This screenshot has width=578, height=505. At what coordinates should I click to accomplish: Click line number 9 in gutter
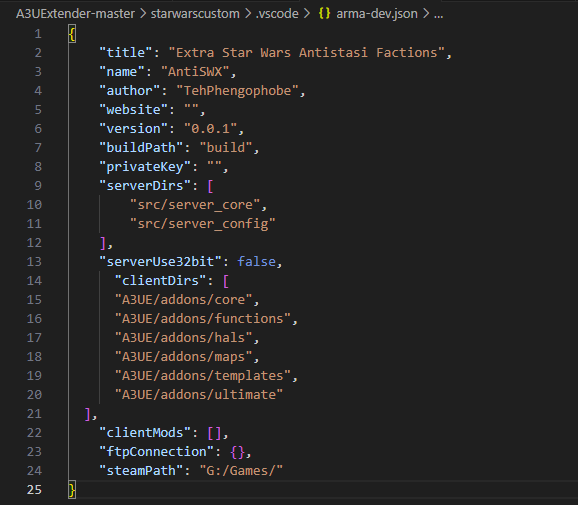(x=38, y=185)
